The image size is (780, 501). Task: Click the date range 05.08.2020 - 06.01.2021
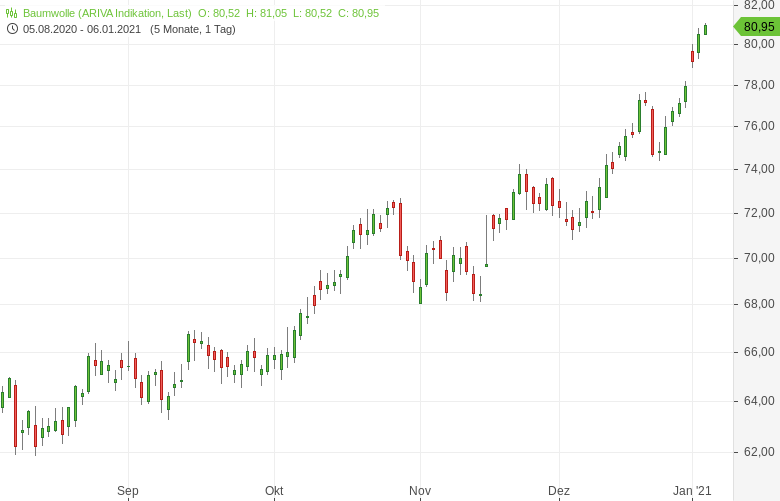tap(82, 29)
